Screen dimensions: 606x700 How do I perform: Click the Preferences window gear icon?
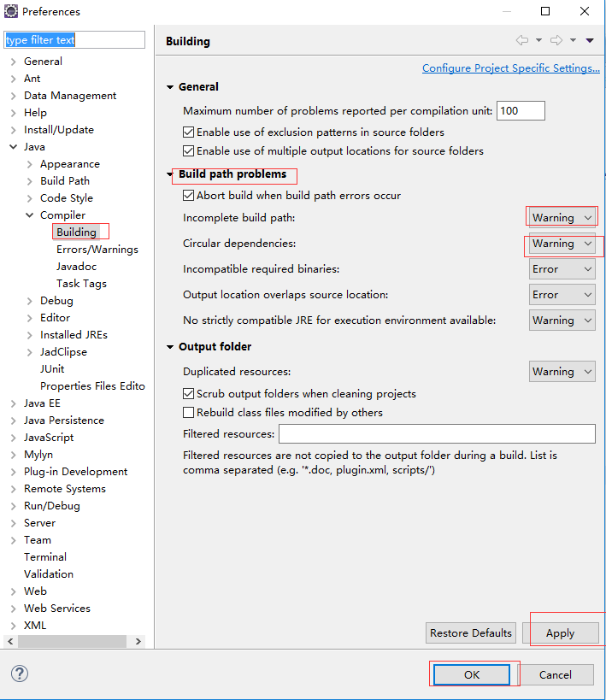[x=11, y=11]
